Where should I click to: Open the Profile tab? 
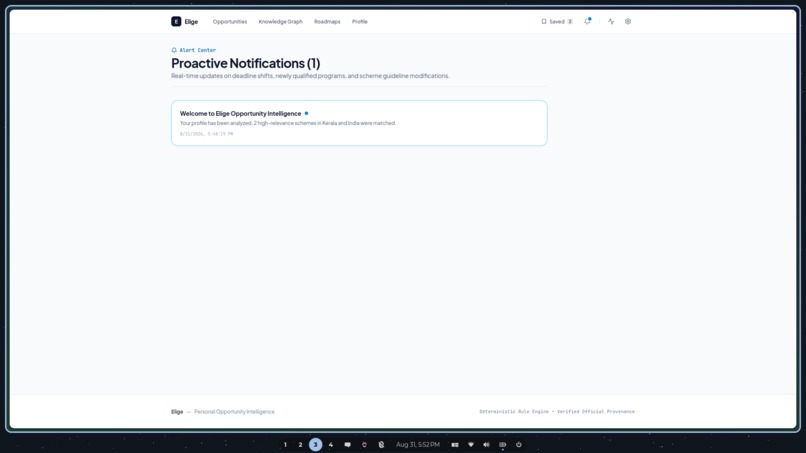[x=359, y=22]
